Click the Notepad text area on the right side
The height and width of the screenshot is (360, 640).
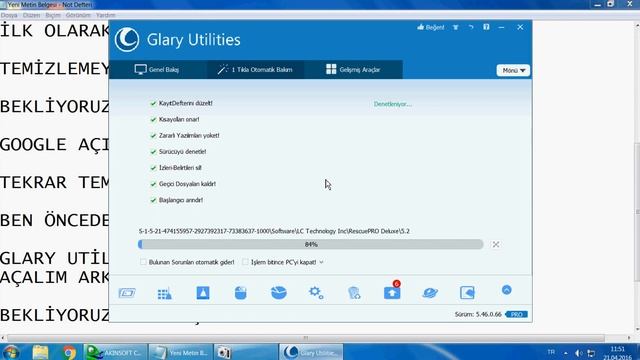tap(584, 176)
